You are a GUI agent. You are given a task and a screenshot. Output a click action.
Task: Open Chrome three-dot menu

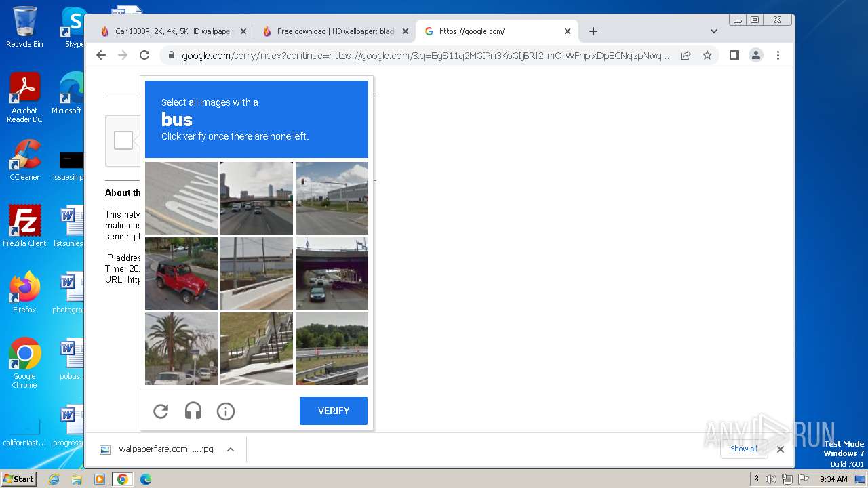778,55
